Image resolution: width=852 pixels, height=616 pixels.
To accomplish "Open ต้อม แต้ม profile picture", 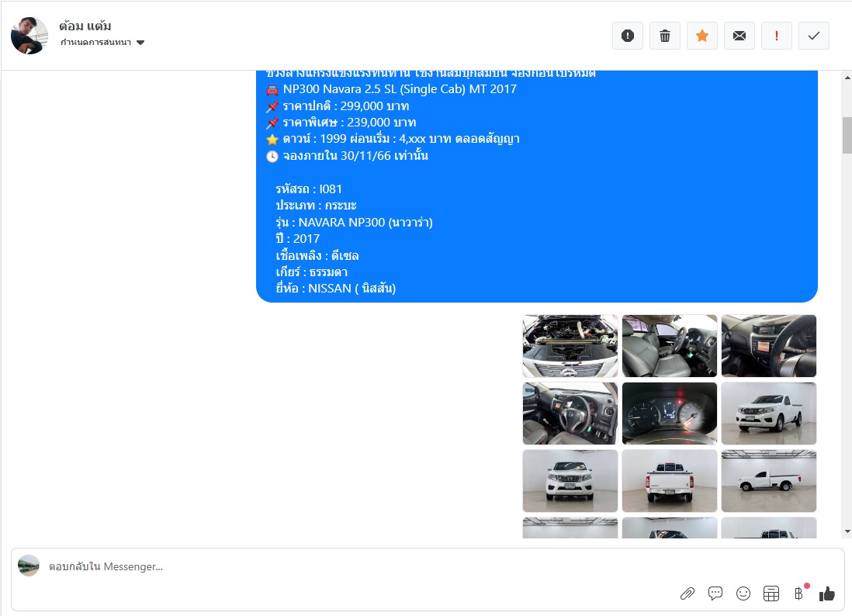I will click(29, 36).
